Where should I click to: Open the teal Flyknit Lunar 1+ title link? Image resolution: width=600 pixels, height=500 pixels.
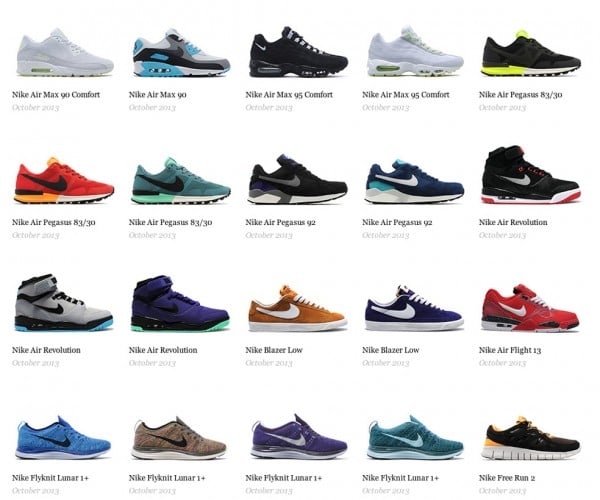point(401,478)
